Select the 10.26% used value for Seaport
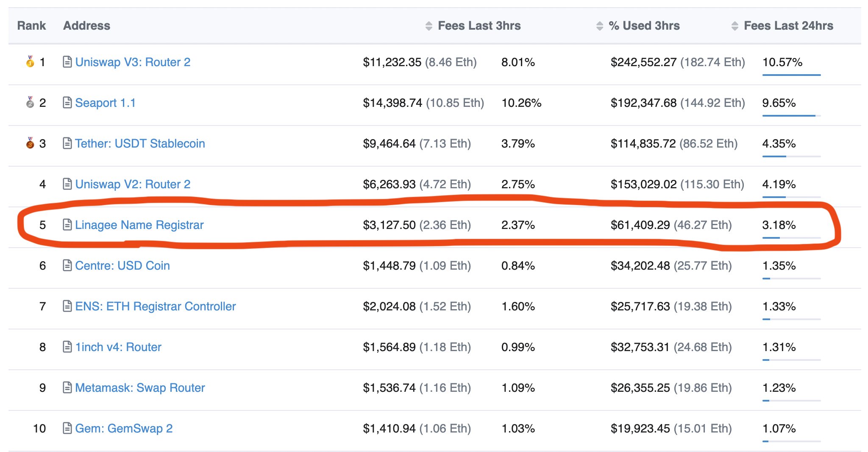 [x=521, y=103]
